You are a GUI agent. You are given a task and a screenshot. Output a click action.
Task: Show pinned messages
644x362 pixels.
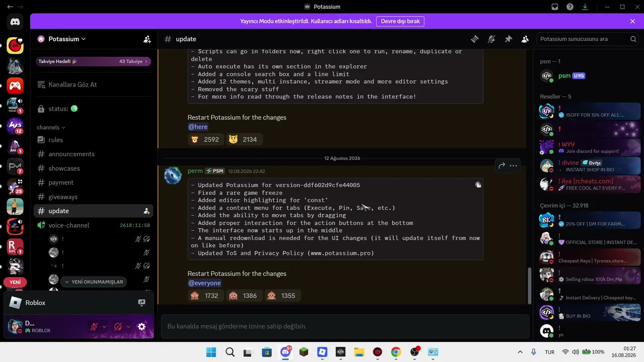(x=508, y=39)
